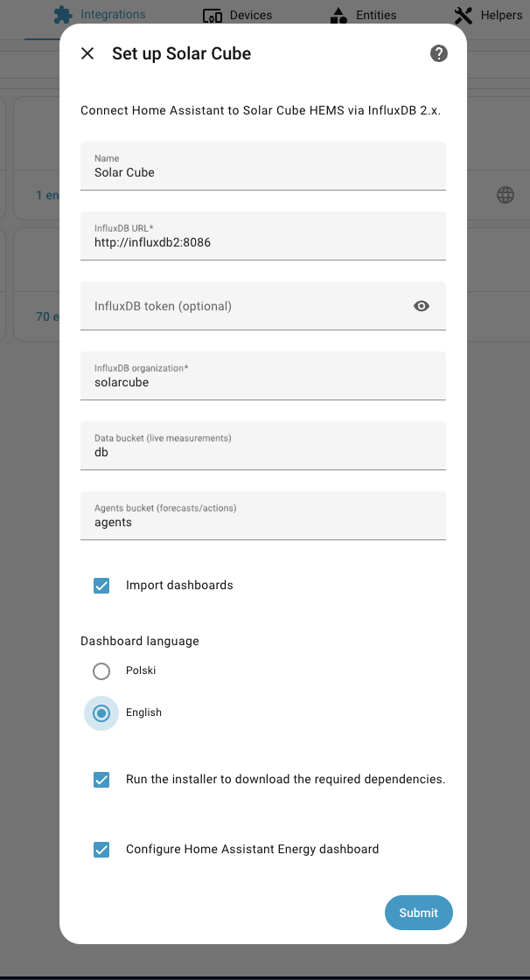Image resolution: width=530 pixels, height=980 pixels.
Task: Click the InfluxDB organization field
Action: coord(263,376)
